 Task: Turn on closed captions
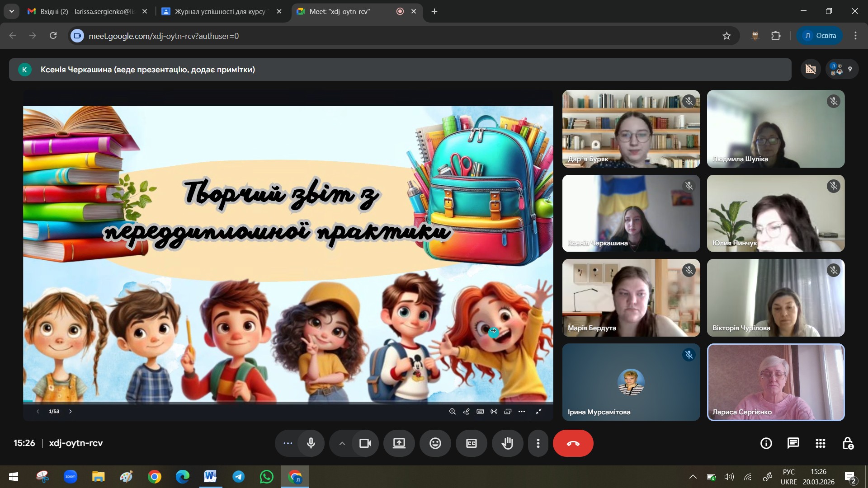point(471,443)
